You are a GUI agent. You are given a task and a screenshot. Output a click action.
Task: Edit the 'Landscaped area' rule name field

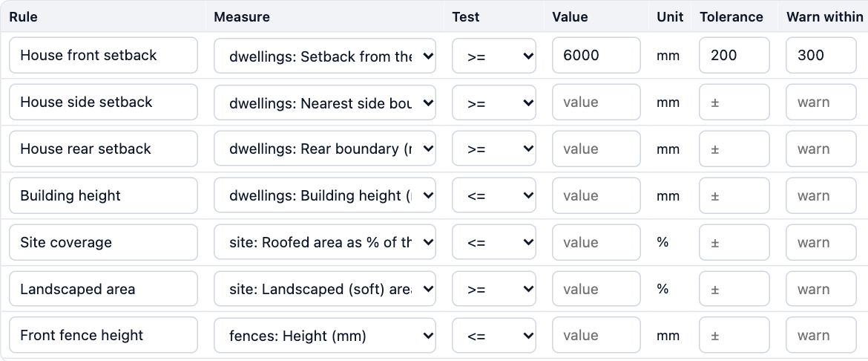tap(104, 289)
